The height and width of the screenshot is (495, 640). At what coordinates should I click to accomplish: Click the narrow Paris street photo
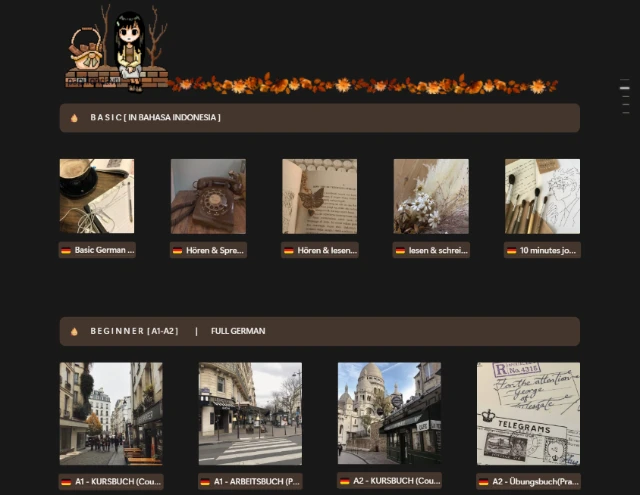[x=111, y=414]
